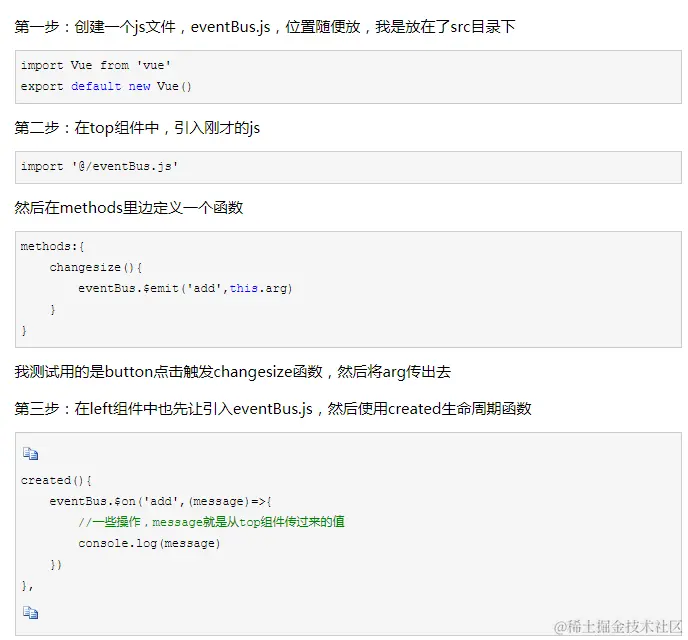Click the closing "})" code line

tap(56, 565)
